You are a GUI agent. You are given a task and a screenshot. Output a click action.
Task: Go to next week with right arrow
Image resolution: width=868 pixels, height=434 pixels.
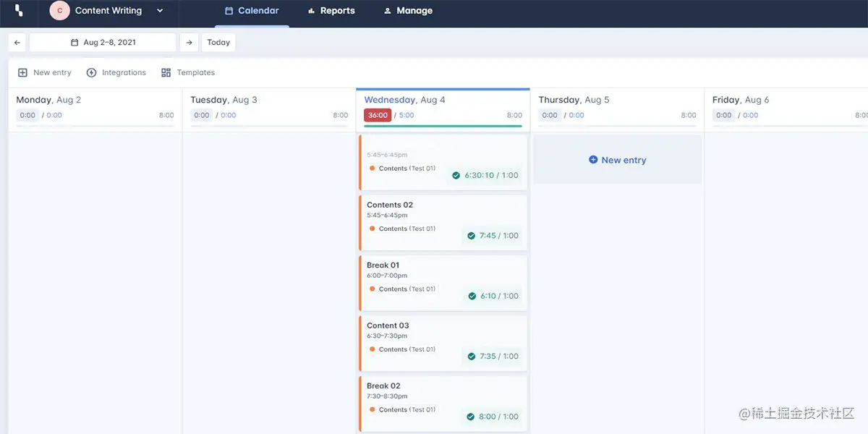point(189,43)
